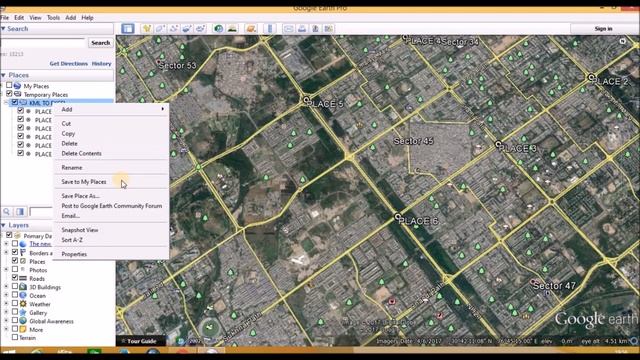Toggle the sunlight across landscape icon
The width and height of the screenshot is (640, 360).
point(232,29)
